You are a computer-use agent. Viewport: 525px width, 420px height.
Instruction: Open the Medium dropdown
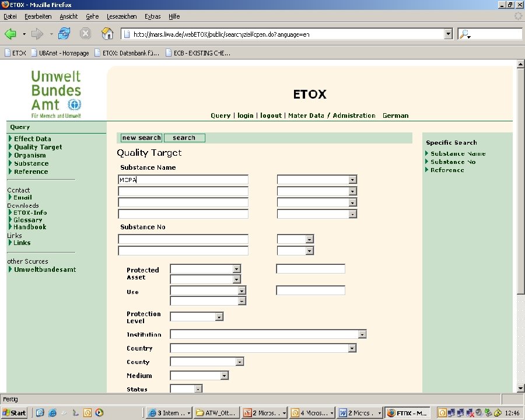(224, 376)
